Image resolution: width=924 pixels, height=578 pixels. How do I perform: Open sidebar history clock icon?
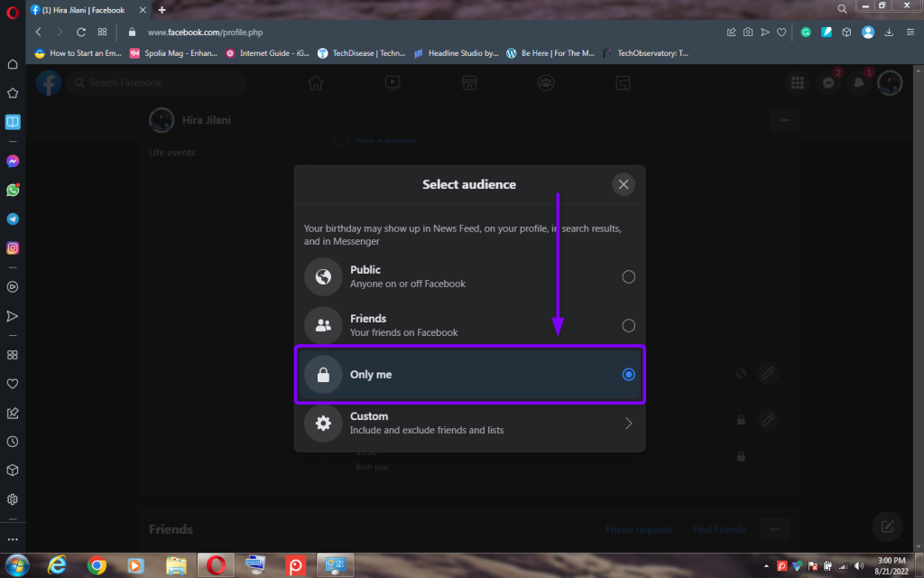[13, 442]
